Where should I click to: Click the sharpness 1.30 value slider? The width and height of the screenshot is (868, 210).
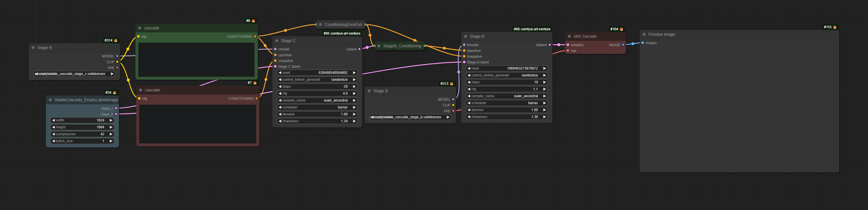pos(506,117)
